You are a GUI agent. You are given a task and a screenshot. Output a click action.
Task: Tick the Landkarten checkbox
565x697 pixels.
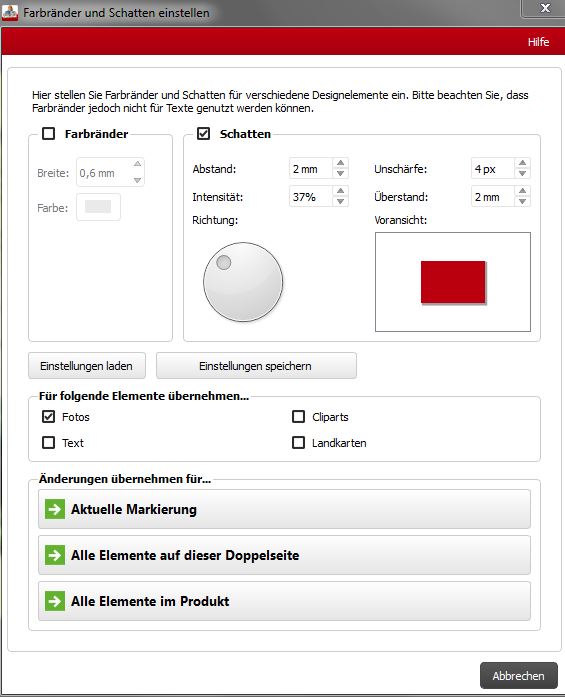click(x=298, y=442)
